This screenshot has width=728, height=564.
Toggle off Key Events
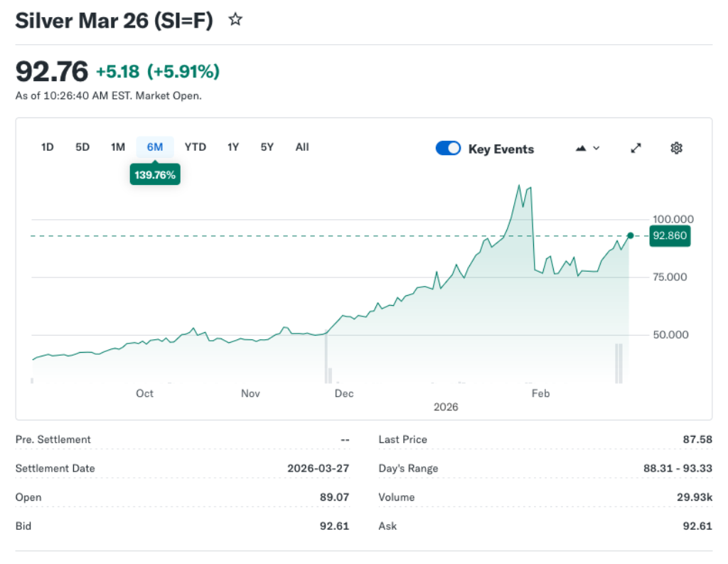point(448,148)
